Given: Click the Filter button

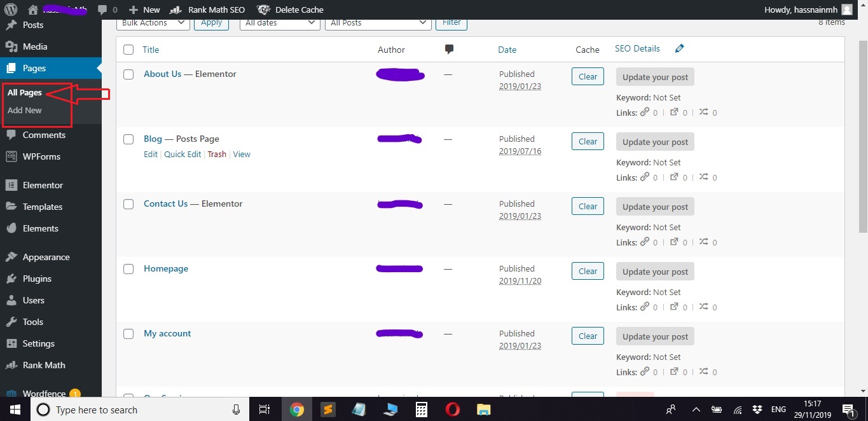Looking at the screenshot, I should tap(451, 23).
